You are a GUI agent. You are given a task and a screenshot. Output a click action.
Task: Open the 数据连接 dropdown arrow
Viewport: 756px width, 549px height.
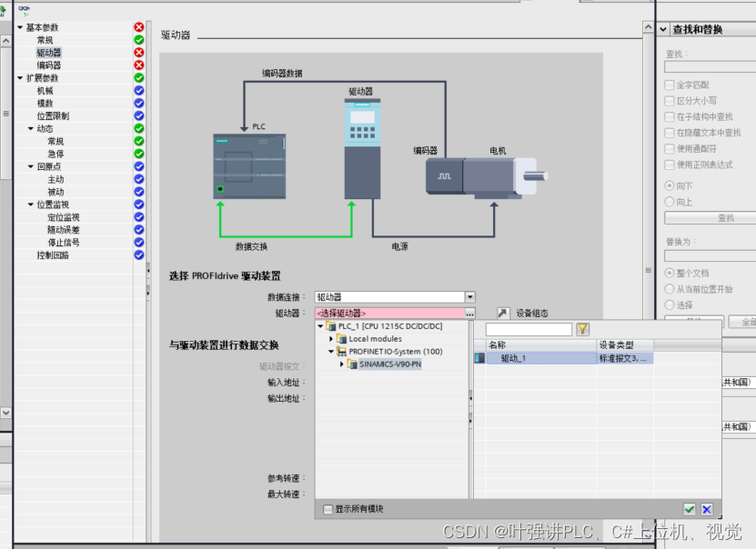tap(470, 297)
